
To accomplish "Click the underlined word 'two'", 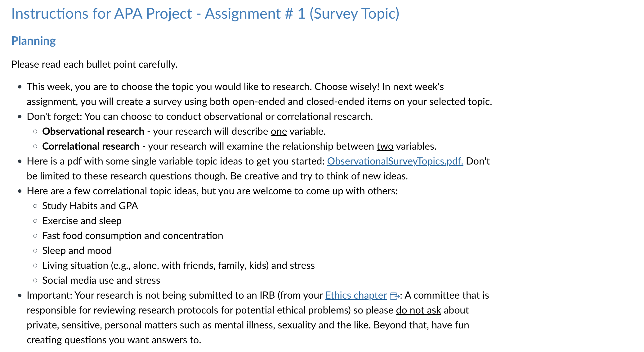I will (x=385, y=146).
